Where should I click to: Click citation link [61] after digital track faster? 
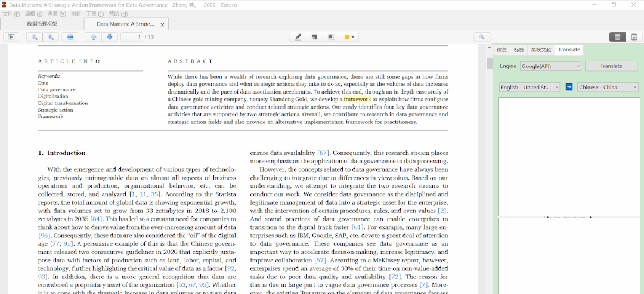pyautogui.click(x=358, y=227)
